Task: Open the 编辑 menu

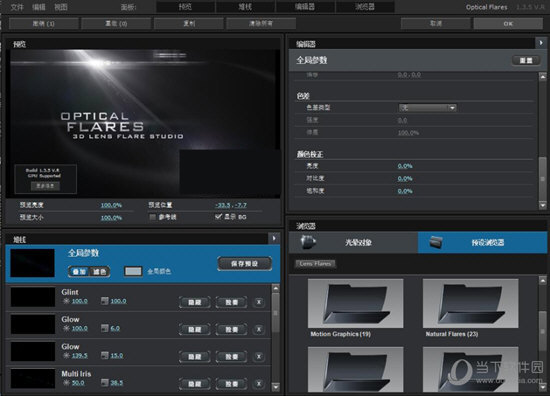Action: click(x=39, y=7)
